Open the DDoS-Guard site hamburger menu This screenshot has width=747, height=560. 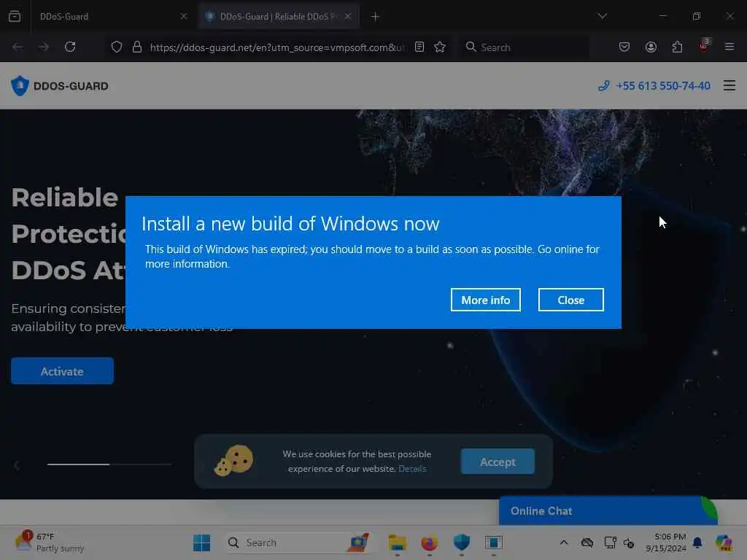click(x=729, y=86)
